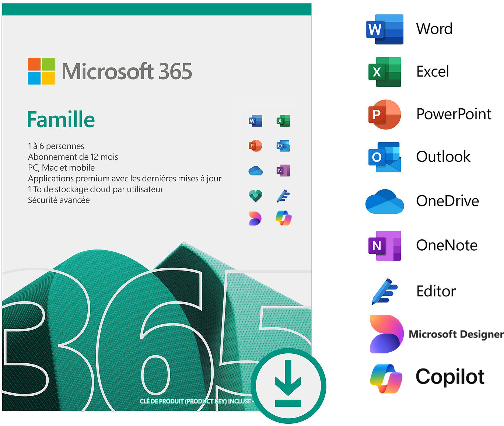Click the large Outlook icon beside the Outlook label
This screenshot has width=504, height=426.
point(385,157)
